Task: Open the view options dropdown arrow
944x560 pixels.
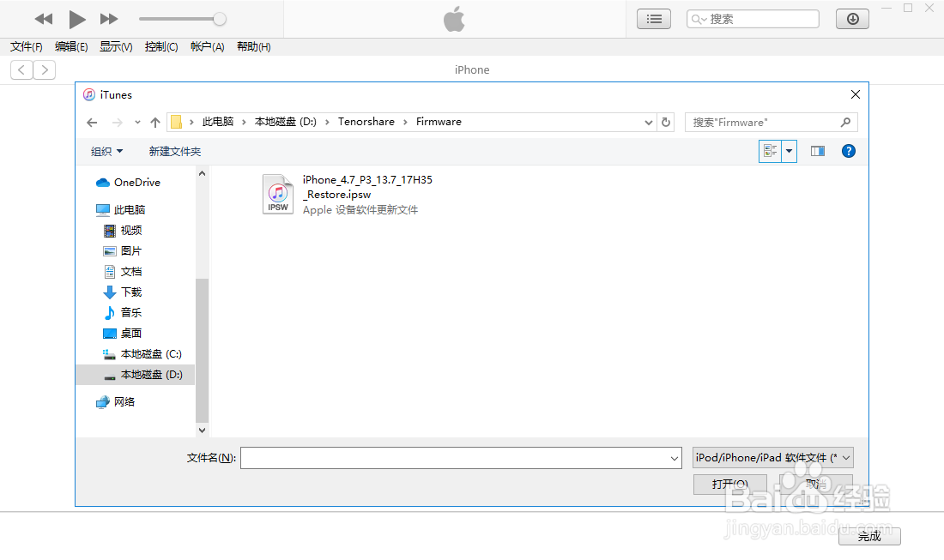Action: (790, 152)
